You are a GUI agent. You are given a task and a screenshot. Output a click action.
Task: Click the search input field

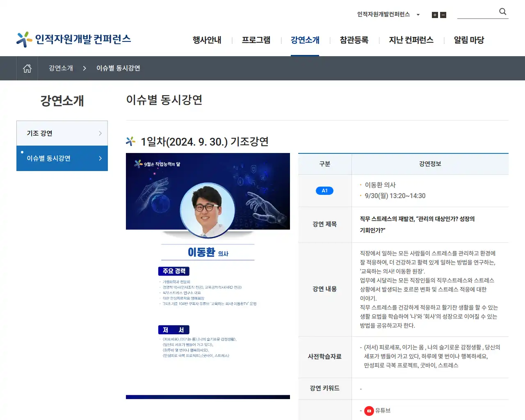[477, 13]
